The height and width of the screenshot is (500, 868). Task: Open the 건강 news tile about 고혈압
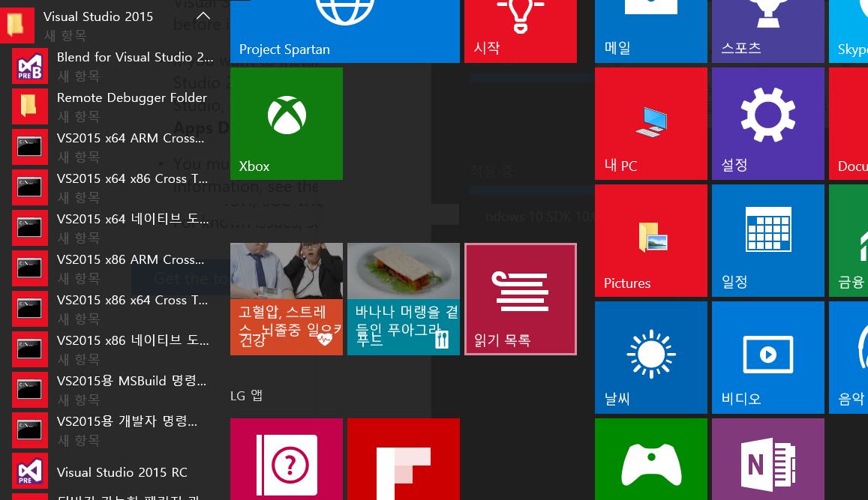click(x=286, y=298)
